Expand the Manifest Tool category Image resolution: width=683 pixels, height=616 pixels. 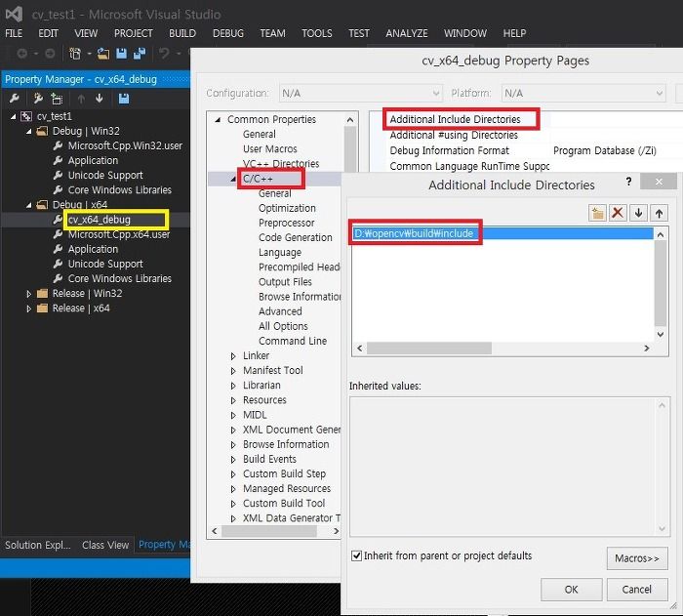coord(233,371)
